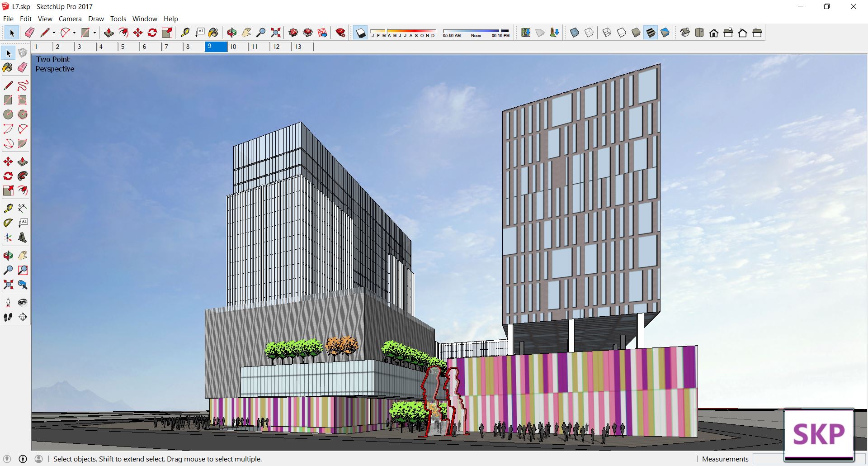Screen dimensions: 868x466
Task: Click the Measurements input box
Action: [768, 459]
